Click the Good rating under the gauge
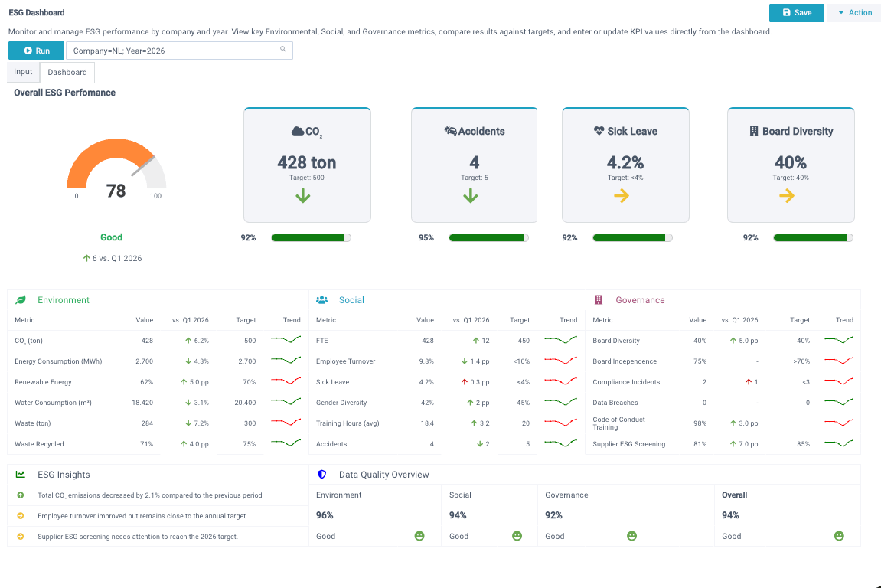The height and width of the screenshot is (588, 881). [x=111, y=237]
